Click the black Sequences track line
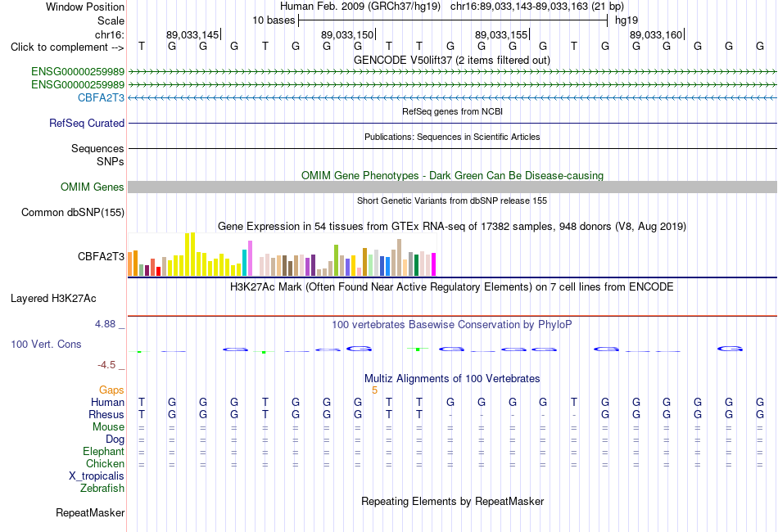 (x=452, y=148)
